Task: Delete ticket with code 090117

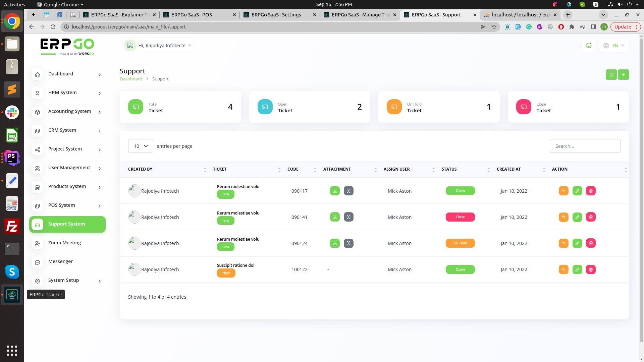Action: 591,191
